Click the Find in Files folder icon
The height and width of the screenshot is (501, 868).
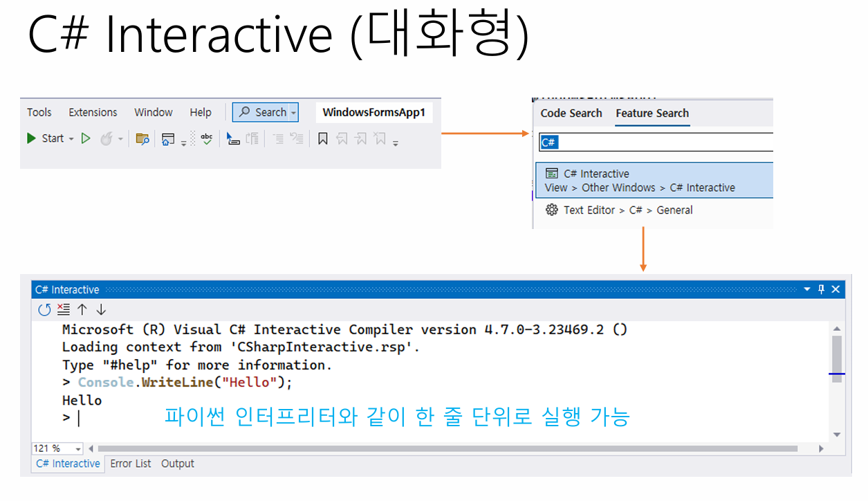tap(142, 139)
